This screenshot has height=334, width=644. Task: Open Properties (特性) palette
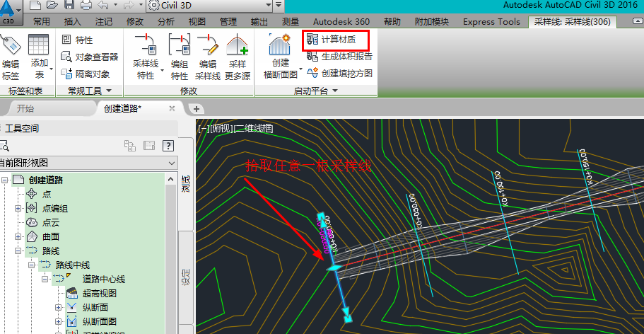pyautogui.click(x=78, y=40)
